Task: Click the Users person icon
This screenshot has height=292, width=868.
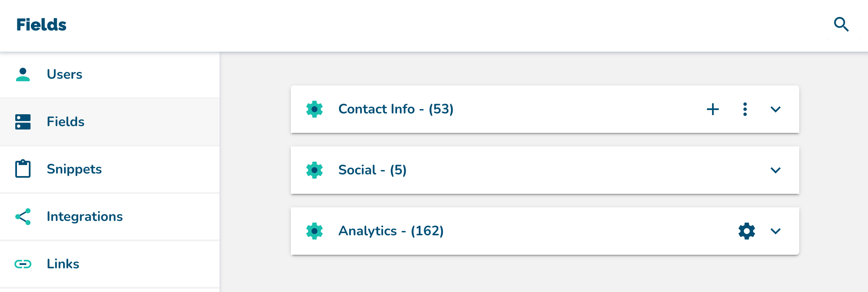Action: click(23, 74)
